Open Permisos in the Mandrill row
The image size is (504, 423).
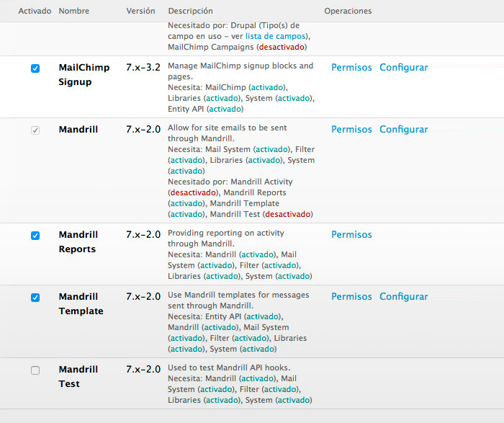click(351, 130)
